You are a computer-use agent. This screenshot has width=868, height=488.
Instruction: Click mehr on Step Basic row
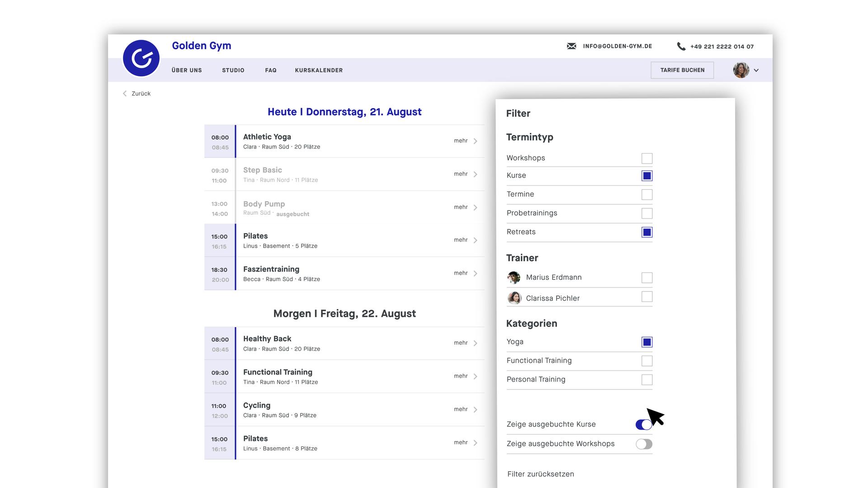tap(461, 174)
